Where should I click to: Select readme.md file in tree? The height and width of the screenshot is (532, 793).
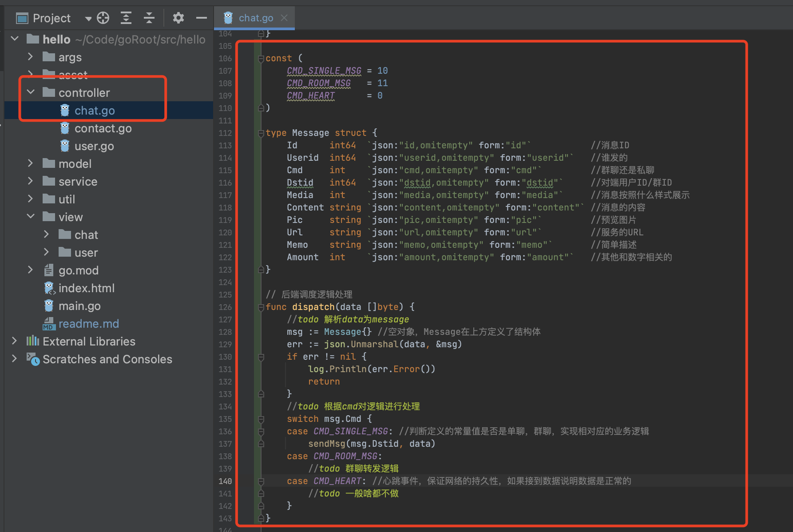point(89,324)
